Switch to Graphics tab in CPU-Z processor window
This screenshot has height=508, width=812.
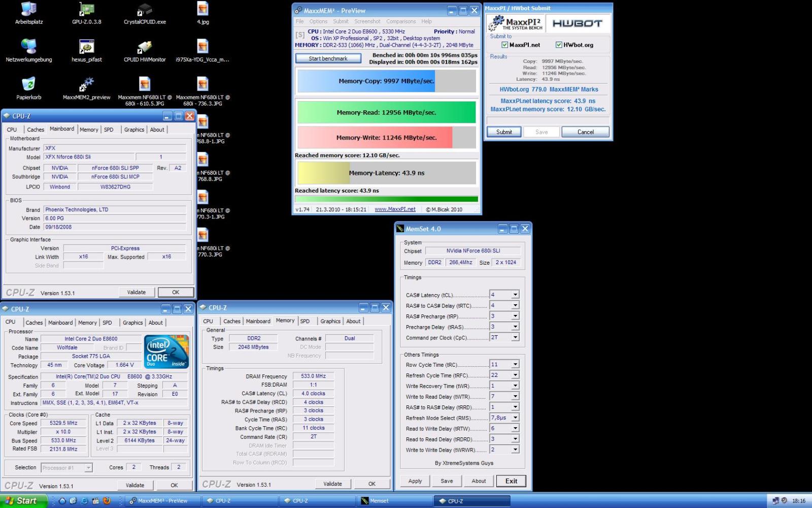[x=133, y=323]
